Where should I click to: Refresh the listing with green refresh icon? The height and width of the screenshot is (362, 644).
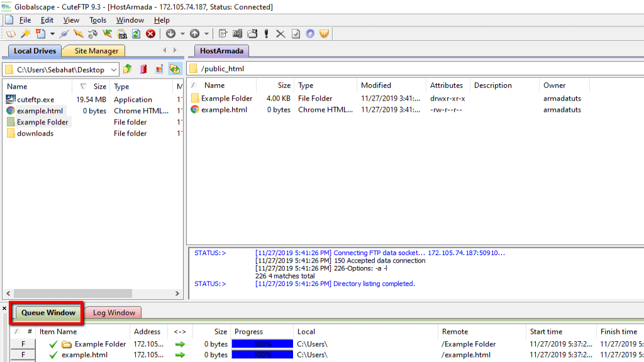136,34
